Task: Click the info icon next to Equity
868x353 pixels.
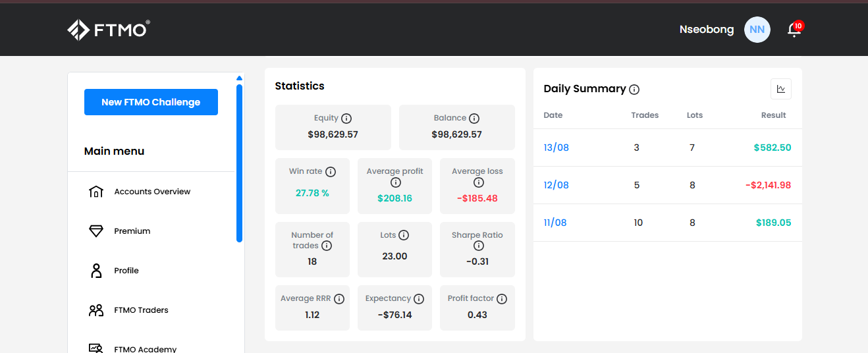Action: (x=346, y=119)
